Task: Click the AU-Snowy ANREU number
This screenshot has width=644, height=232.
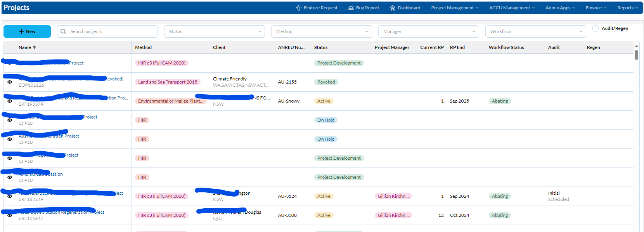Action: click(289, 101)
